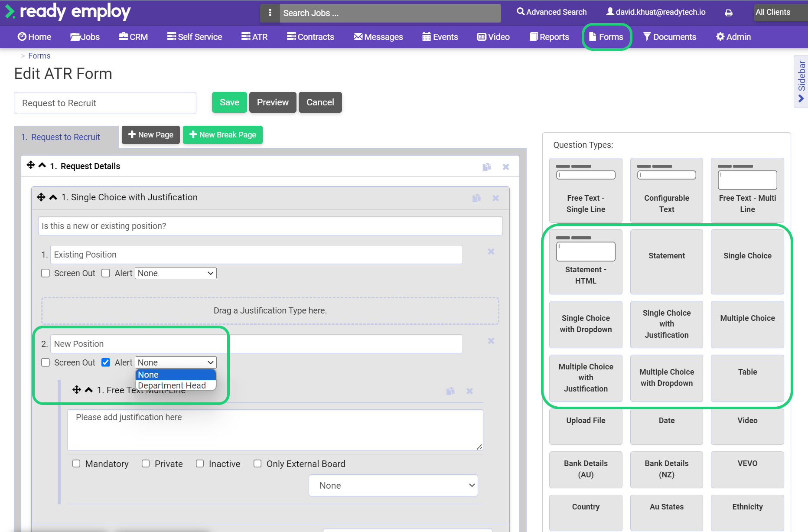The height and width of the screenshot is (532, 808).
Task: Check the Mandatory option
Action: pos(76,463)
